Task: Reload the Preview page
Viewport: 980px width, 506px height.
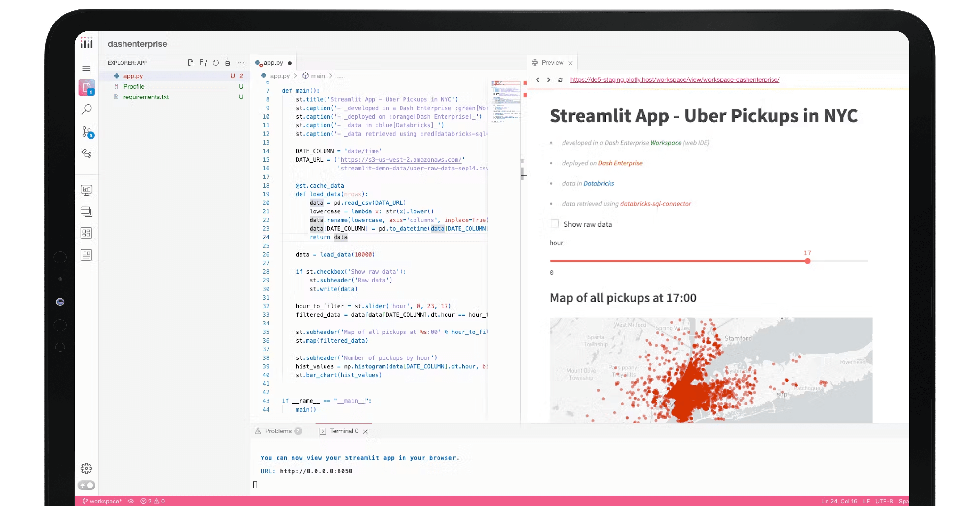Action: tap(560, 80)
